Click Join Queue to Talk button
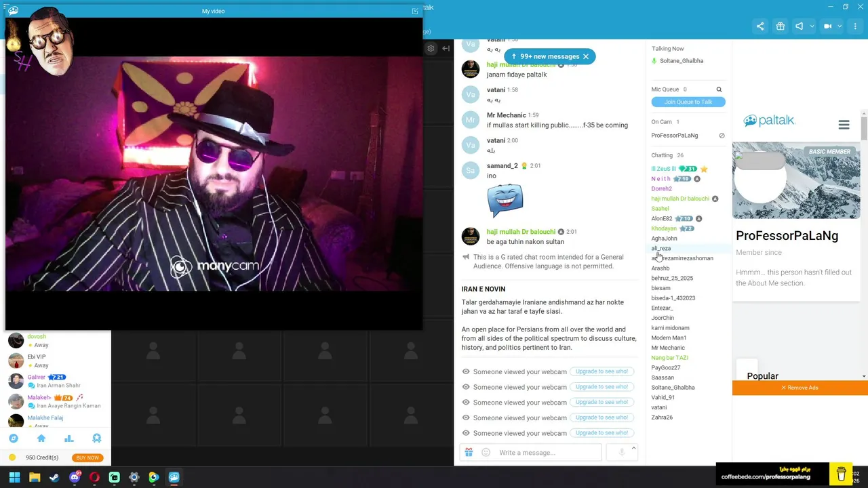868x488 pixels. click(x=688, y=102)
